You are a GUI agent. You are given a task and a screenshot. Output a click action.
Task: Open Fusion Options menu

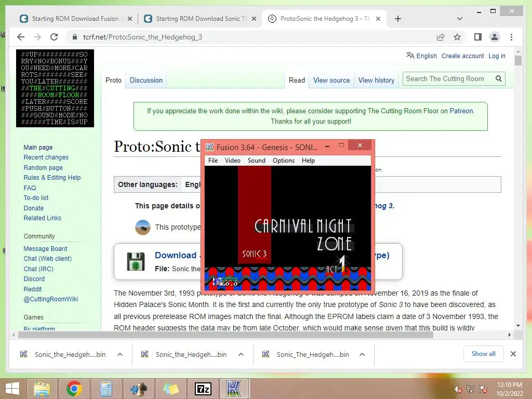(x=284, y=161)
